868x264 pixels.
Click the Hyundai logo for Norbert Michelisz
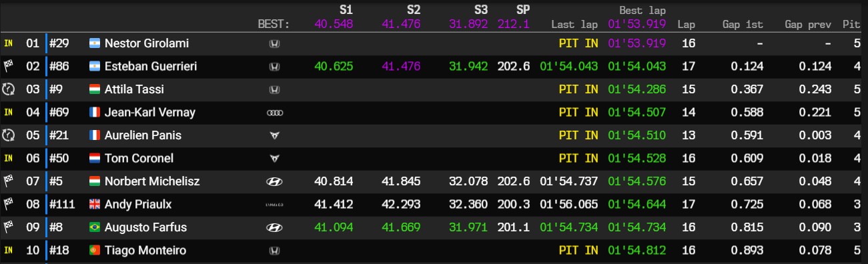[x=274, y=181]
